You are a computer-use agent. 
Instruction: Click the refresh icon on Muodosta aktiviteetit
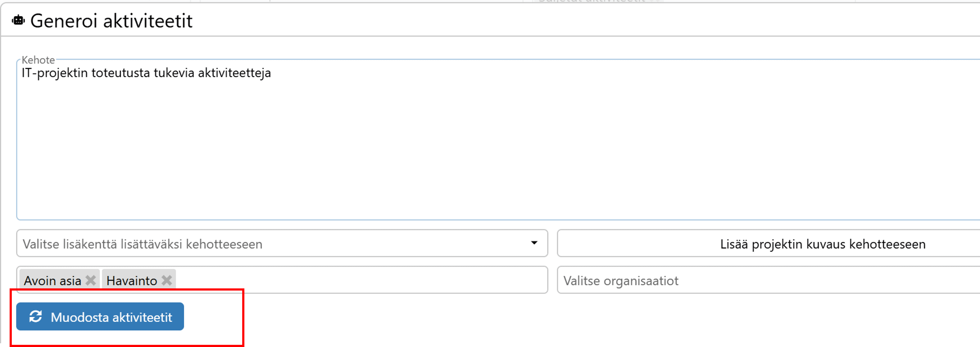coord(36,317)
